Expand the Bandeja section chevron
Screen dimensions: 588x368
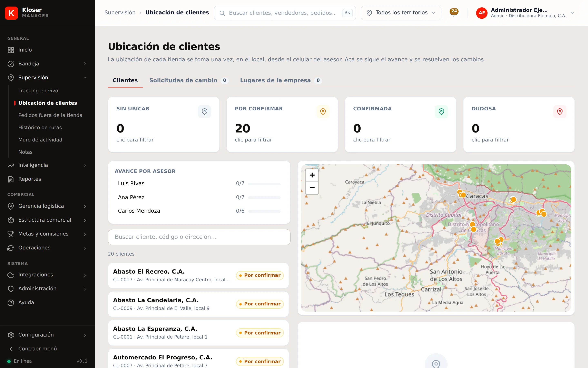tap(85, 64)
